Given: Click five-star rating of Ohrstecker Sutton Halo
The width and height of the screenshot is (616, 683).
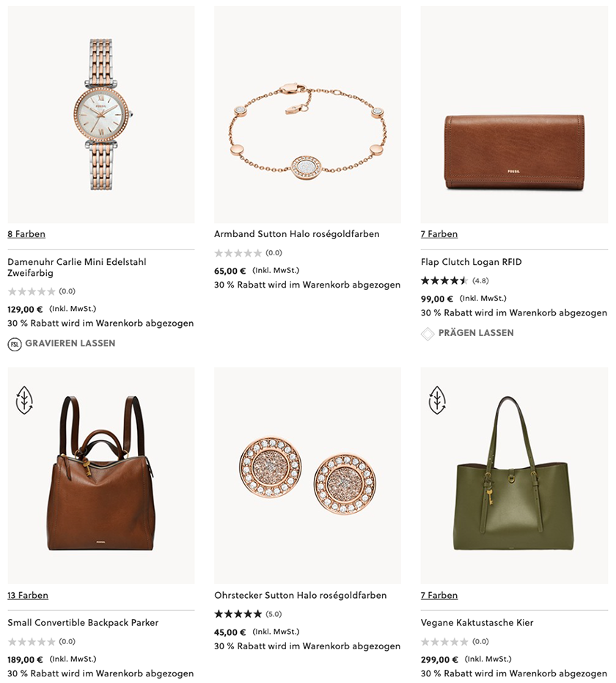Looking at the screenshot, I should pos(238,614).
